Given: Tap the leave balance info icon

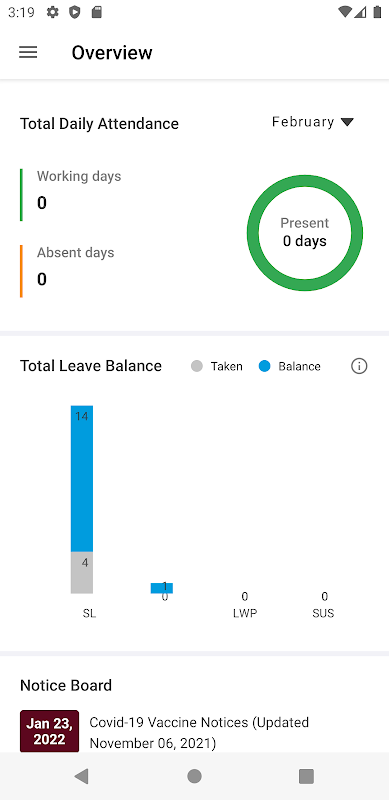Looking at the screenshot, I should pos(359,366).
